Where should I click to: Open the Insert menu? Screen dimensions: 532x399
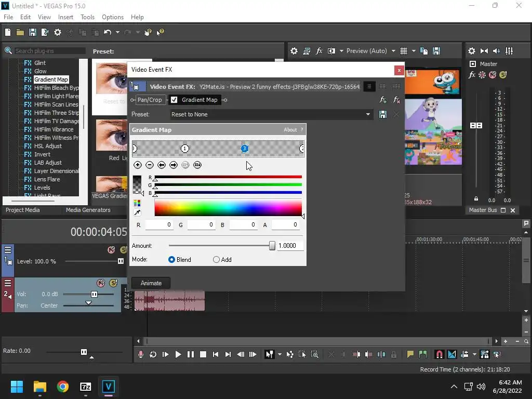(65, 17)
